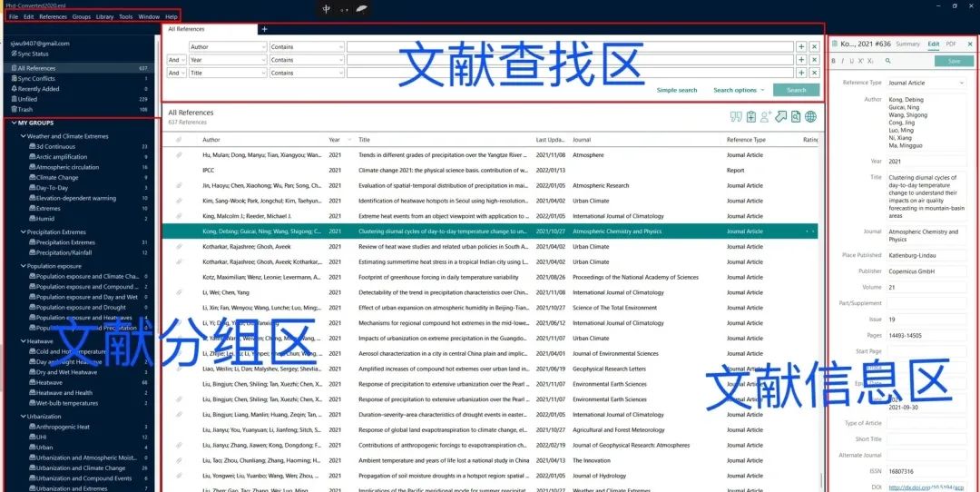Image resolution: width=980 pixels, height=492 pixels.
Task: Switch to the PDF tab
Action: tap(951, 44)
